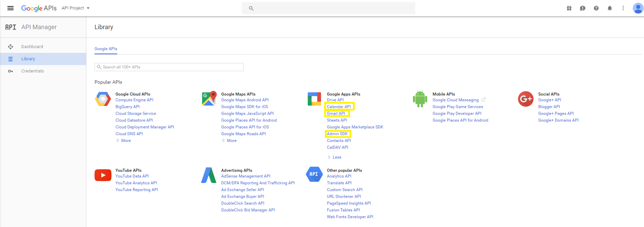Expand More under Google Maps APIs
Image resolution: width=644 pixels, height=227 pixels.
click(229, 141)
